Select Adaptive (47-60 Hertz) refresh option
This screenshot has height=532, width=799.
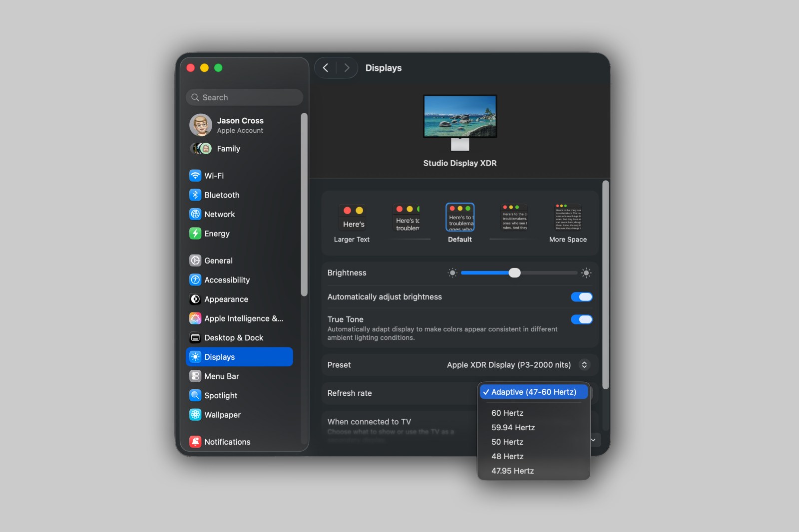point(533,392)
